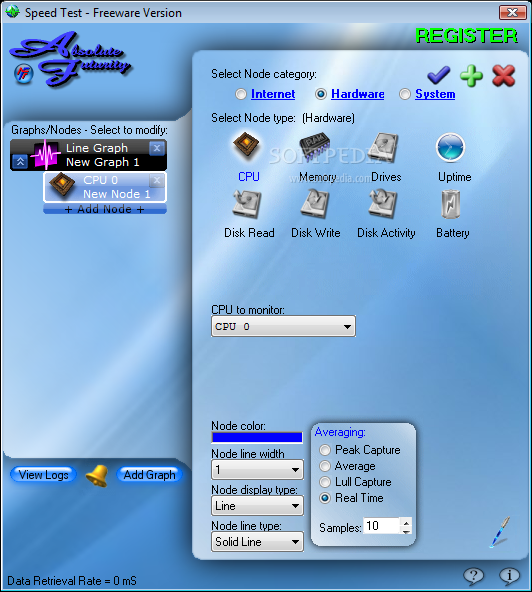The height and width of the screenshot is (592, 532).
Task: Pick the Drives node type icon
Action: point(383,147)
